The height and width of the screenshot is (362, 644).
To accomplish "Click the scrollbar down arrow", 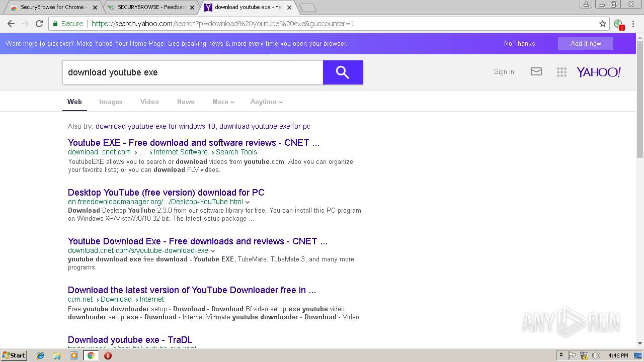I will (x=639, y=344).
